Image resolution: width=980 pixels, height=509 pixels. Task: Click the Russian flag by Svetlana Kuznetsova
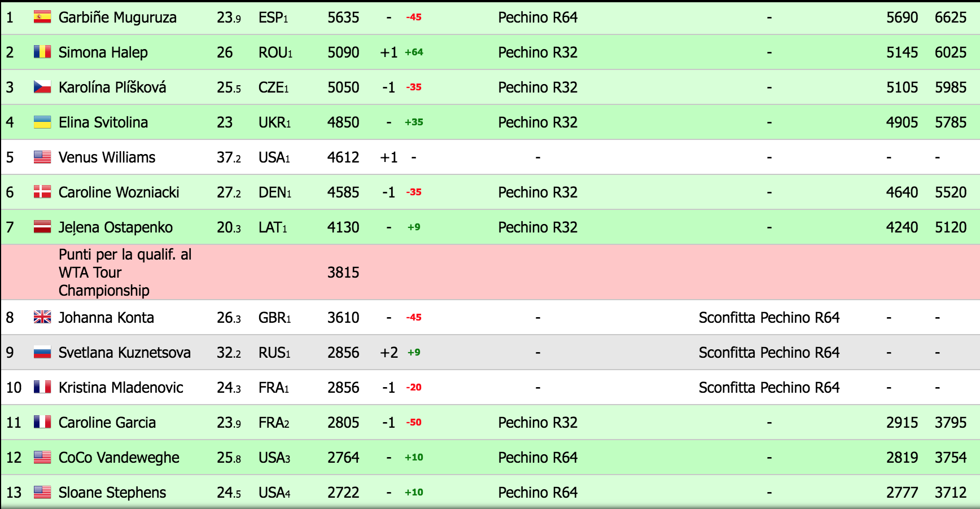42,353
